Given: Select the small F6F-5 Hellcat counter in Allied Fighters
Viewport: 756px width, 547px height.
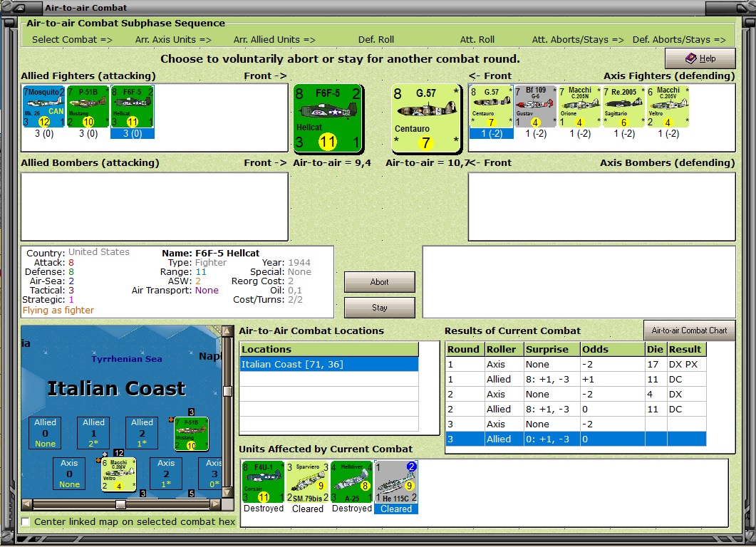Looking at the screenshot, I should [133, 107].
